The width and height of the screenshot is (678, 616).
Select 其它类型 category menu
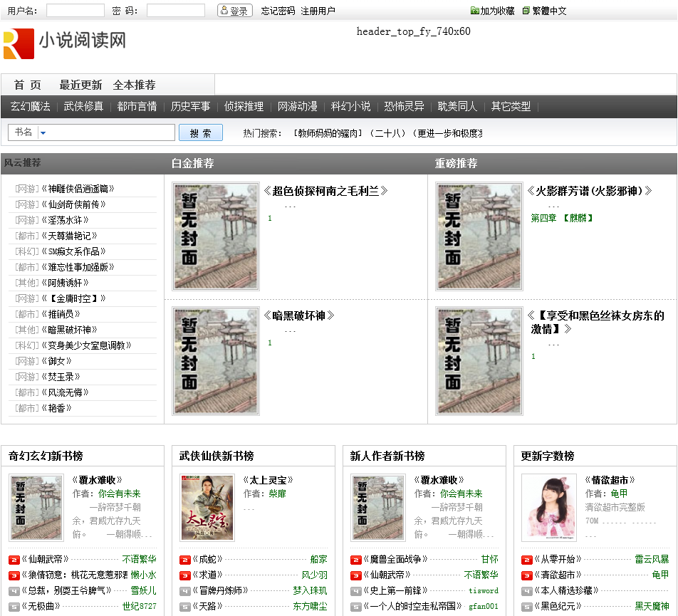(x=511, y=106)
